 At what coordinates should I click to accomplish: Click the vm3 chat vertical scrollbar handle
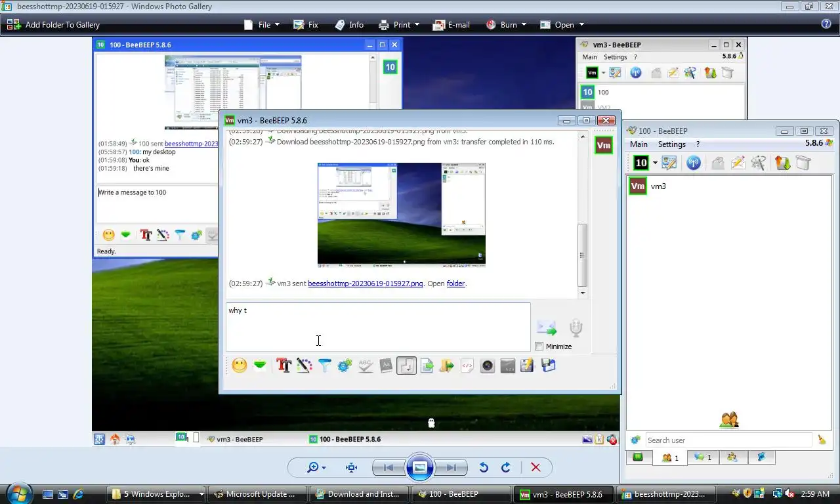tap(582, 255)
